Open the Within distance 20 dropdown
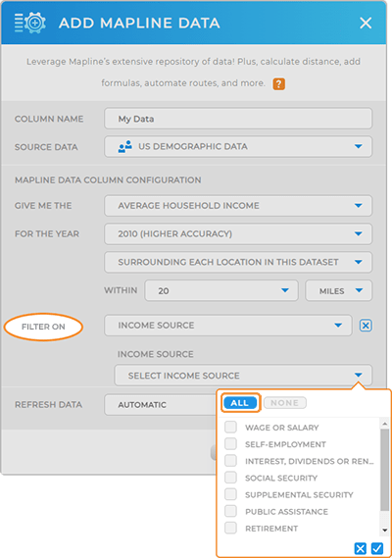Screen dimensions: 392x558 pos(221,290)
